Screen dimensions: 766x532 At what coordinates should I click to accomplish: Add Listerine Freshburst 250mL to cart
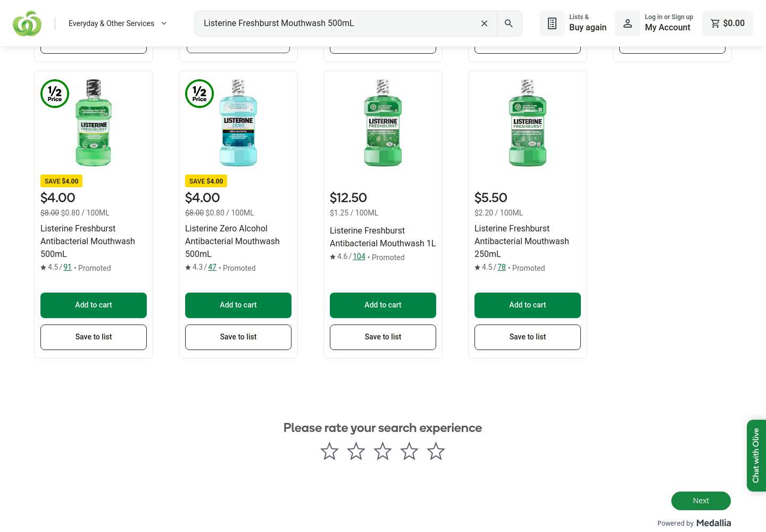tap(528, 305)
